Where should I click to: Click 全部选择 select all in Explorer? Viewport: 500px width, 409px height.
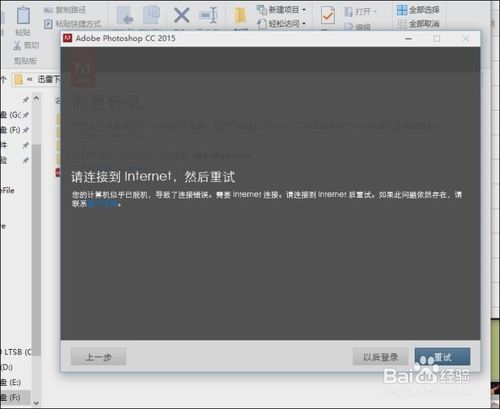coord(418,10)
